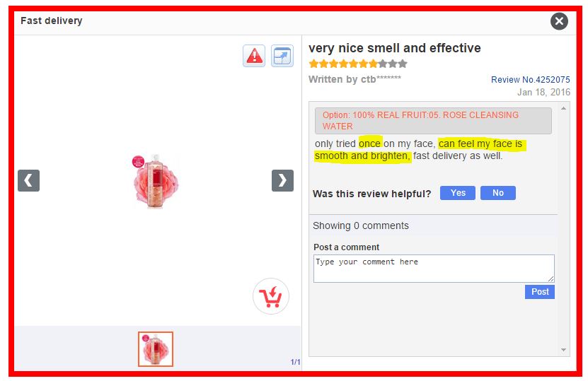Viewport: 588px width, 381px height.
Task: Open the Review No.4252075 link
Action: point(530,80)
